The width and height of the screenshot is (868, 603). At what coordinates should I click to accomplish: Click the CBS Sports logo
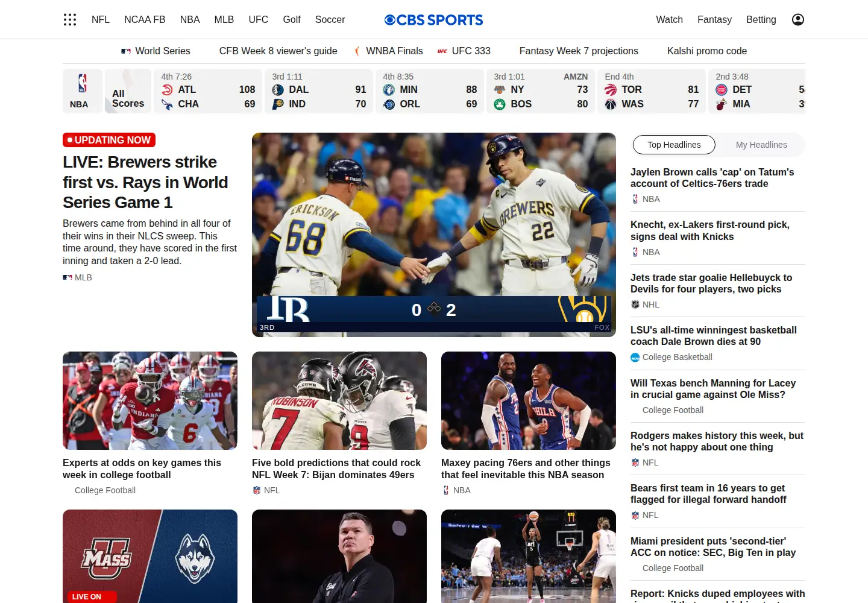pos(434,19)
